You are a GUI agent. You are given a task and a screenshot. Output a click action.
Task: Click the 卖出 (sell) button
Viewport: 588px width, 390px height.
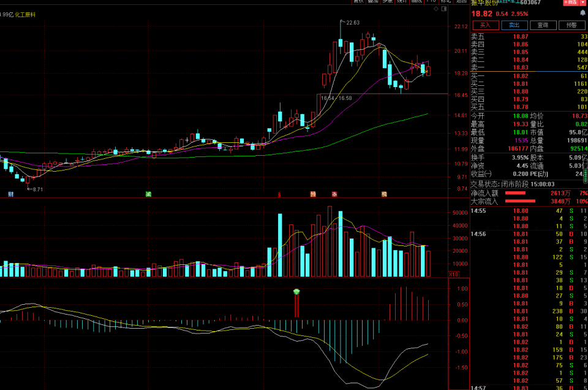[514, 25]
